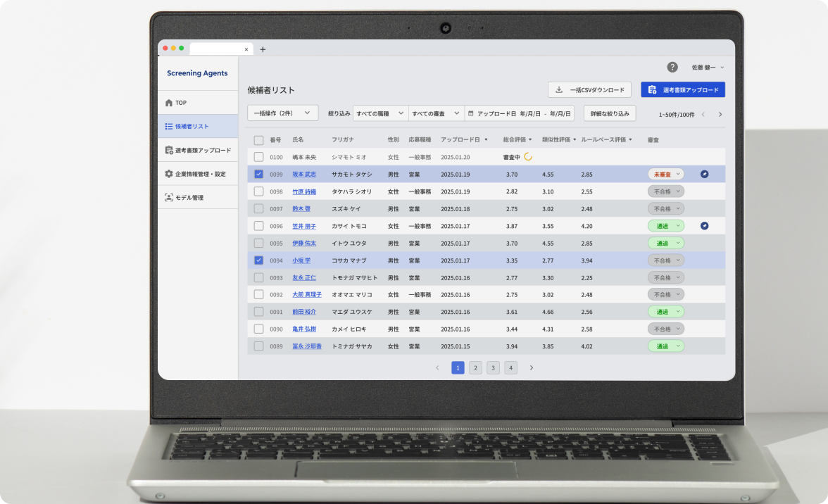The width and height of the screenshot is (828, 504).
Task: Open the 一括操作 bulk actions dropdown
Action: 282,113
